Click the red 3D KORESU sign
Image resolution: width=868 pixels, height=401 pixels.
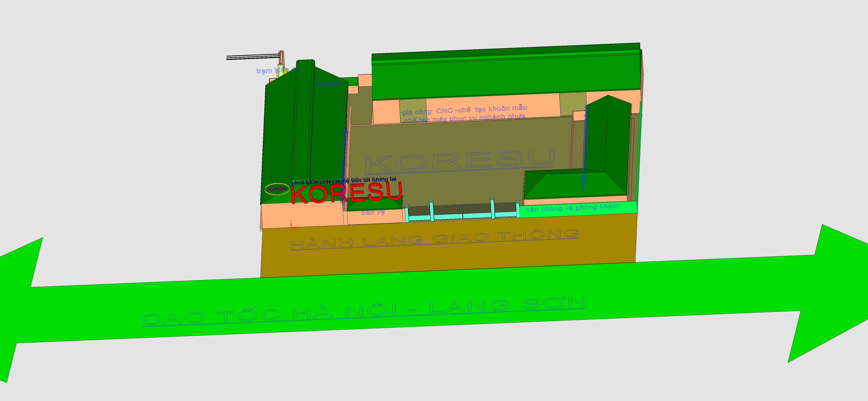347,193
